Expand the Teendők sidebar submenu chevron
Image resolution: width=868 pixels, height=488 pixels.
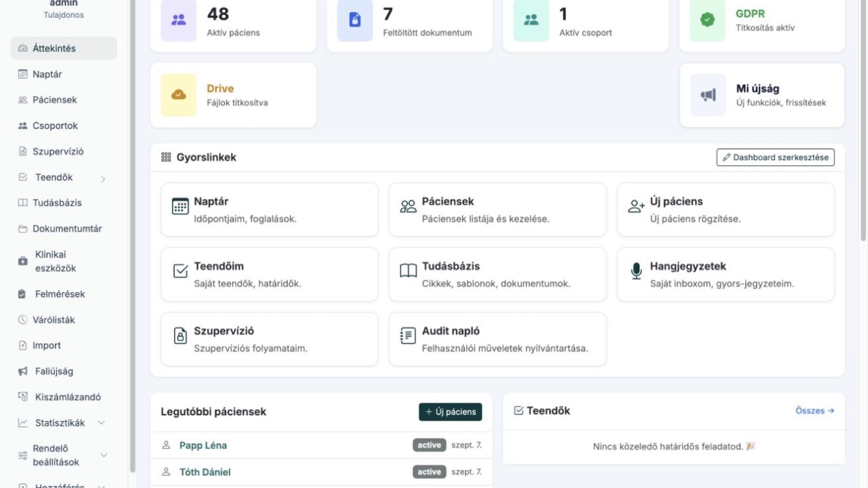[103, 178]
